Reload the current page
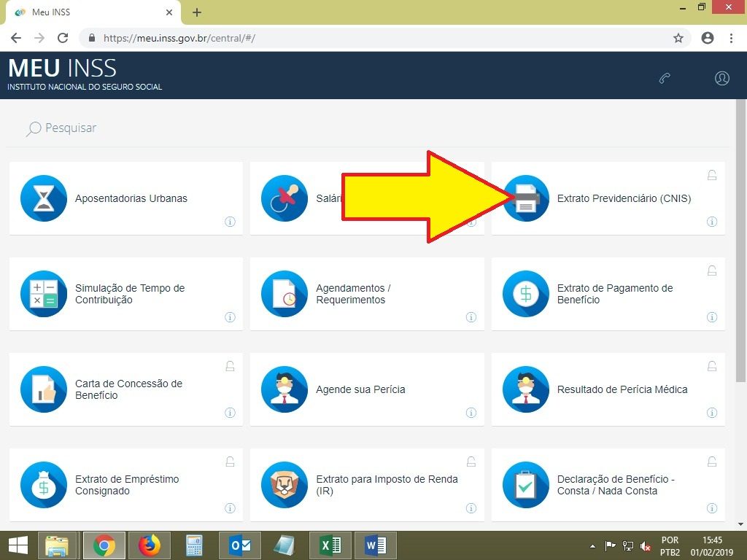This screenshot has height=560, width=747. click(x=63, y=38)
